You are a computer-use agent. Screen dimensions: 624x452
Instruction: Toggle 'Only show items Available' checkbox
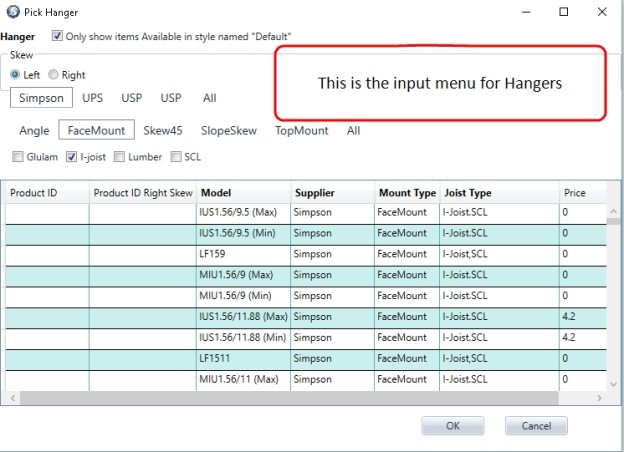point(57,36)
